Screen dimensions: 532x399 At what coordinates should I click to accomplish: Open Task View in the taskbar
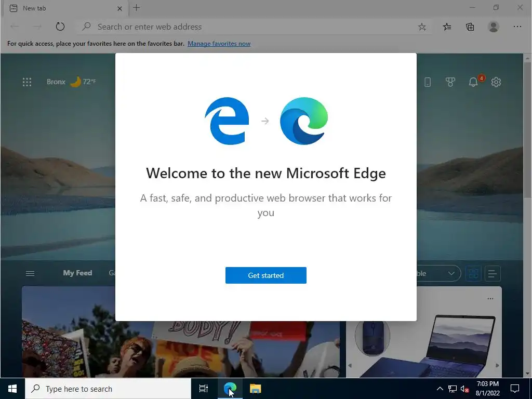click(204, 389)
